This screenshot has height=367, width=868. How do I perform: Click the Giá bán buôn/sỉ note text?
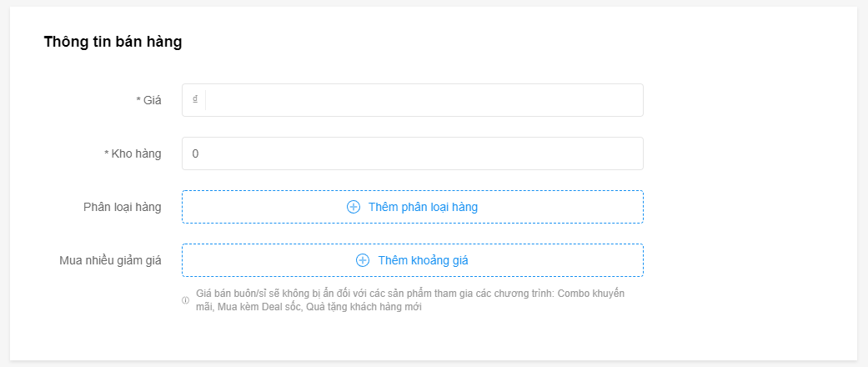click(x=410, y=300)
